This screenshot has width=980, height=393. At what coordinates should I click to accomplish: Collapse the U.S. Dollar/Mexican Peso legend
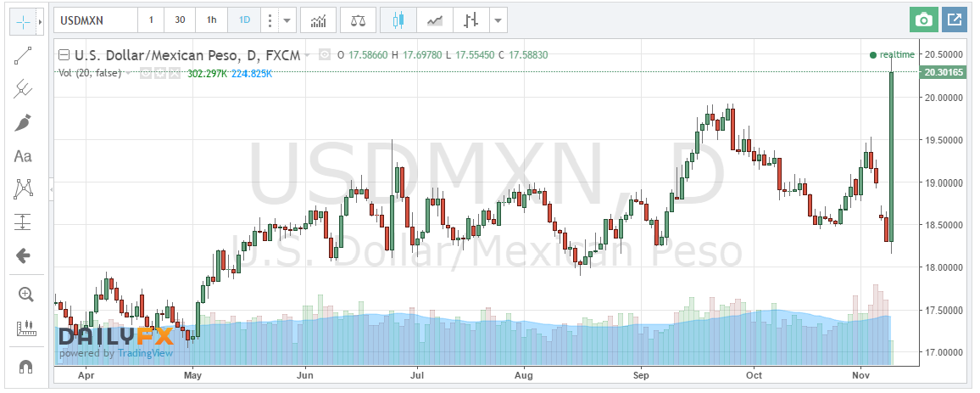pyautogui.click(x=64, y=55)
